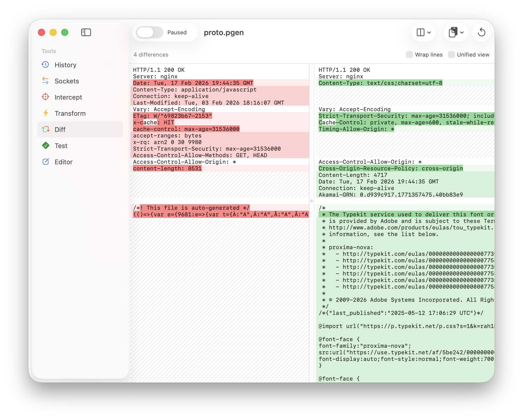Open the Sockets tool item
The width and height of the screenshot is (523, 420).
point(67,81)
